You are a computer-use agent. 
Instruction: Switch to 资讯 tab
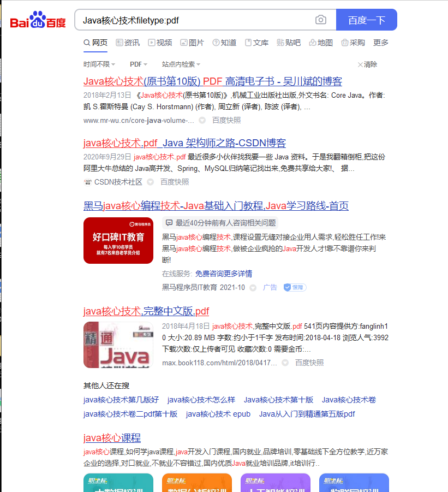tap(128, 43)
